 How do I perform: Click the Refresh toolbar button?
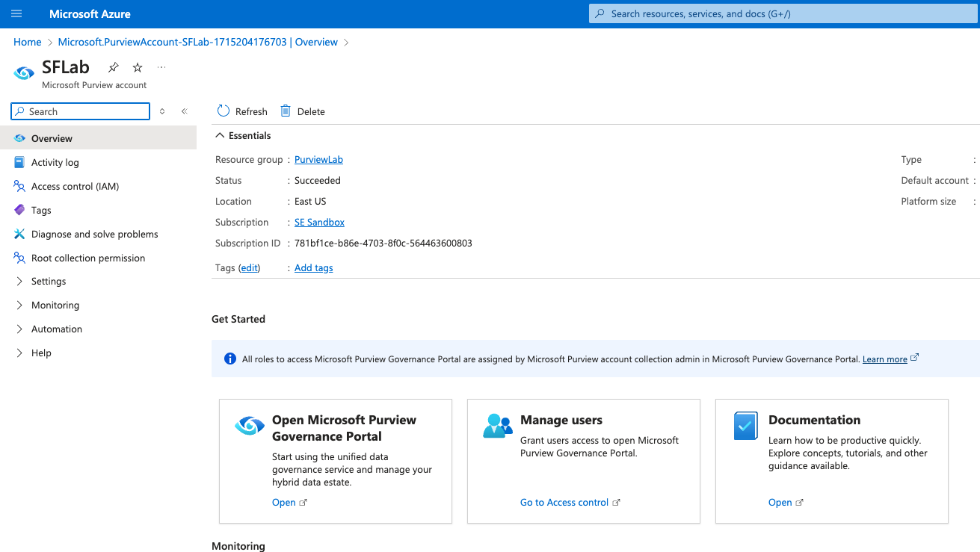click(242, 111)
